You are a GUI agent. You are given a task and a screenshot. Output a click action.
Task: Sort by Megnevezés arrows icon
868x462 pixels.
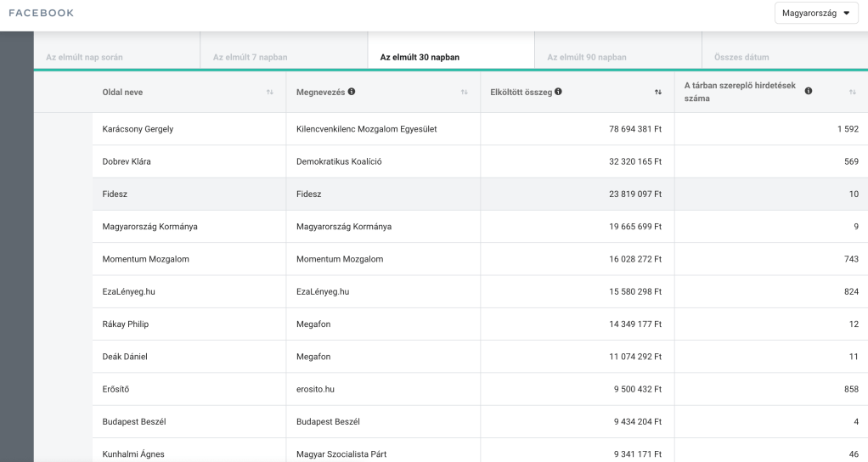465,92
